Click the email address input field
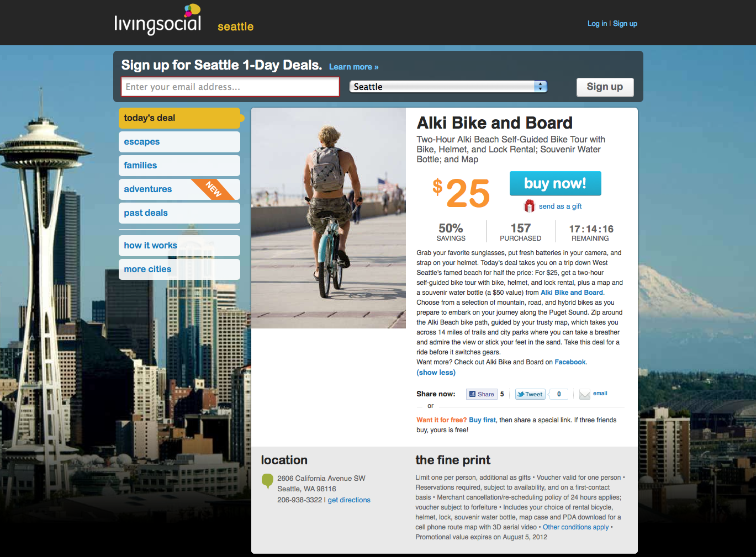Viewport: 756px width, 557px height. 230,87
